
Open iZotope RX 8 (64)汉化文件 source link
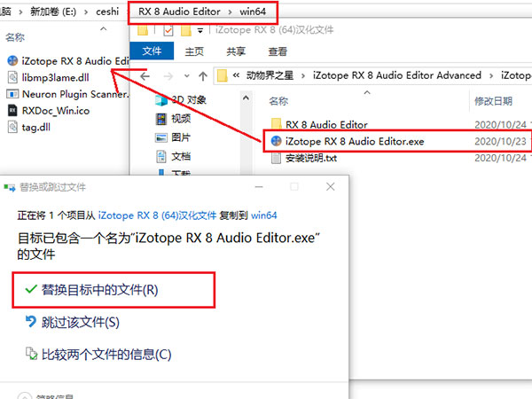(157, 215)
